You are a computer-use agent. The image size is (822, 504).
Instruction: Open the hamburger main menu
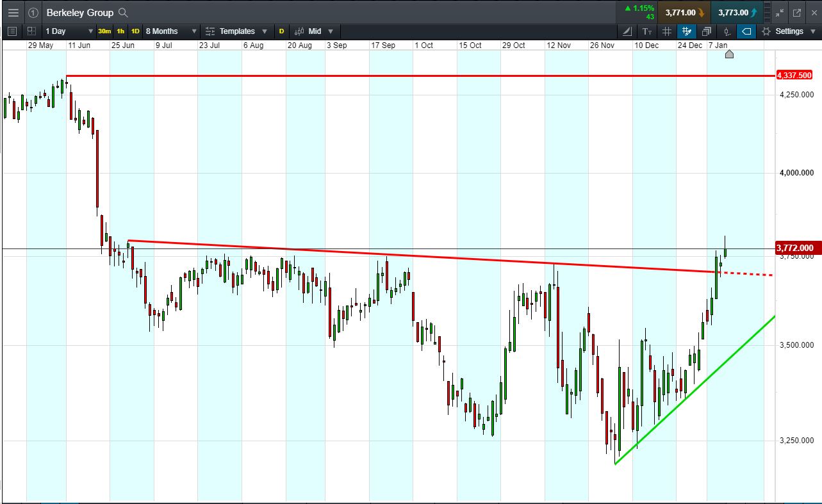[x=13, y=12]
